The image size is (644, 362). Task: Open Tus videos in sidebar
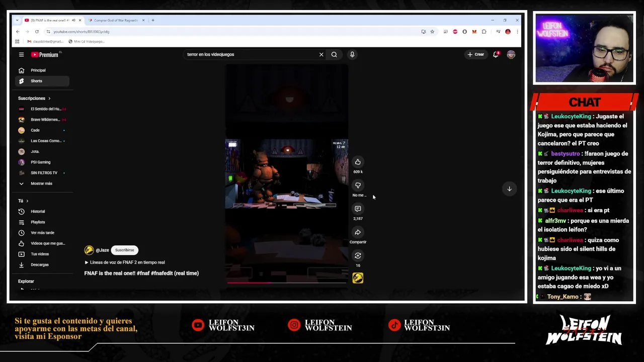click(42, 254)
